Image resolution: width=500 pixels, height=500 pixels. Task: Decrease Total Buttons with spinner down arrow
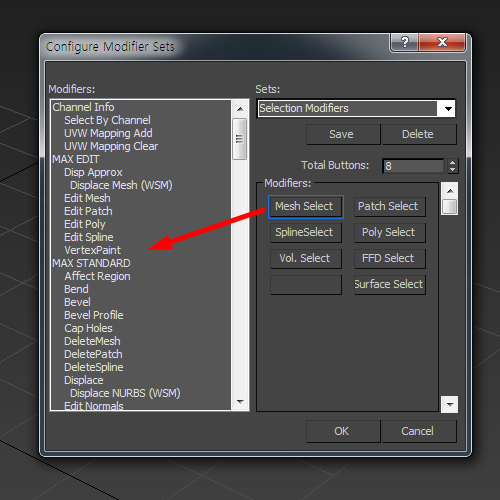452,169
